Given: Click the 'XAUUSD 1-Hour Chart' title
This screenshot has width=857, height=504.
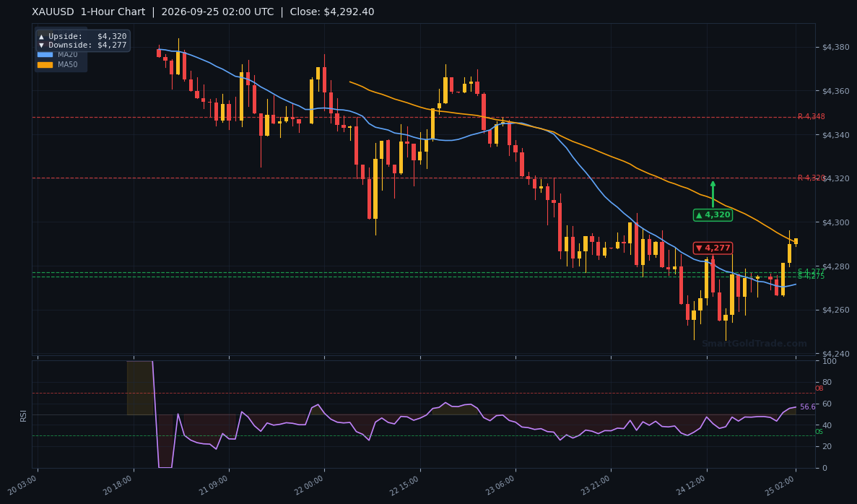Looking at the screenshot, I should pyautogui.click(x=89, y=12).
